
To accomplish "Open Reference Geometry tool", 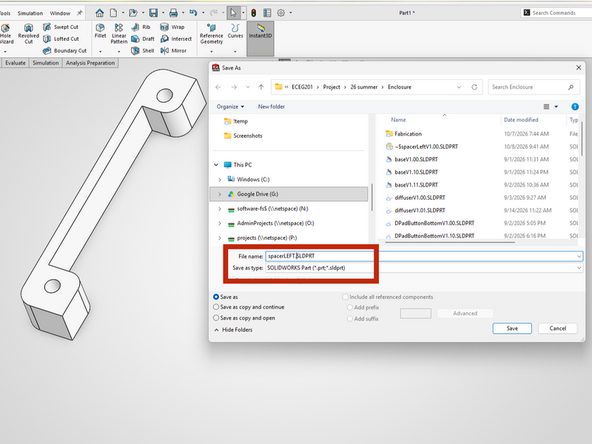I will point(211,34).
